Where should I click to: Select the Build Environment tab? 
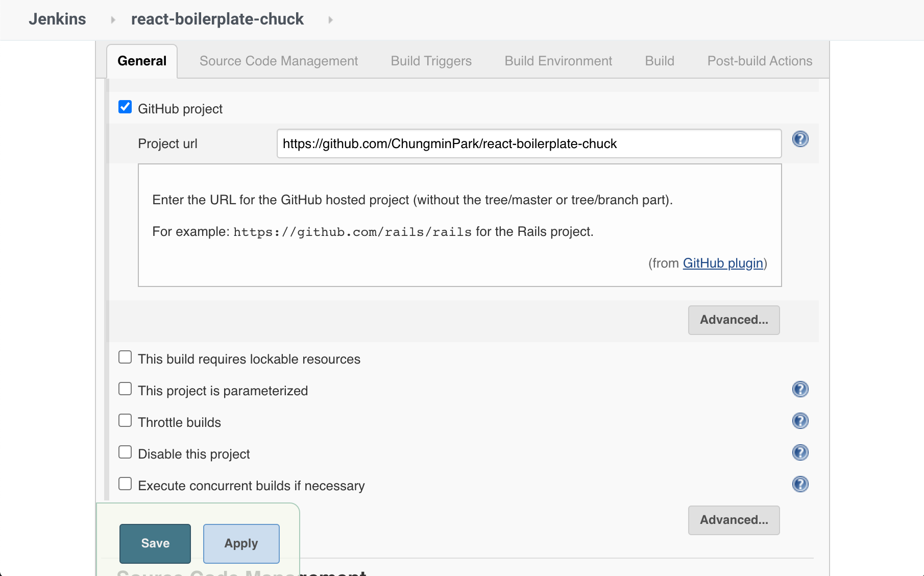tap(558, 61)
